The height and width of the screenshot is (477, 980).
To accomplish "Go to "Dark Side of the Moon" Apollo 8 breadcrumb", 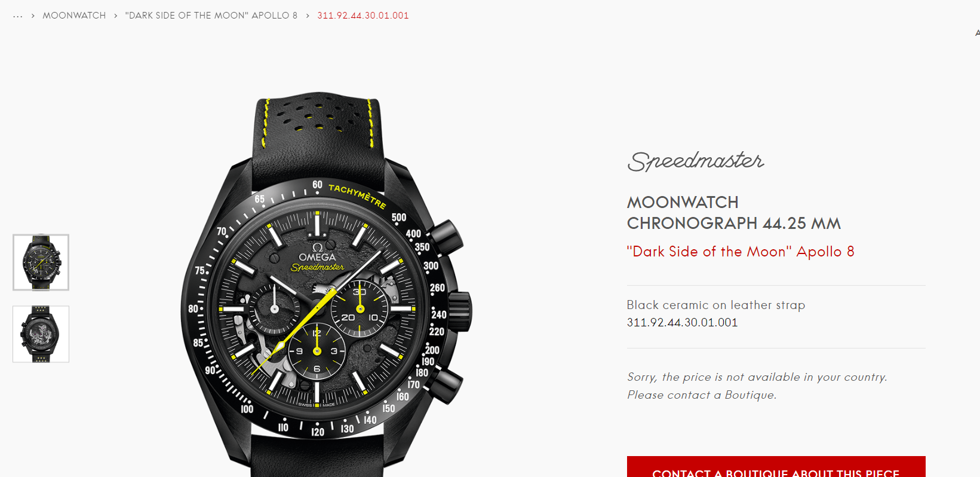I will pyautogui.click(x=211, y=16).
